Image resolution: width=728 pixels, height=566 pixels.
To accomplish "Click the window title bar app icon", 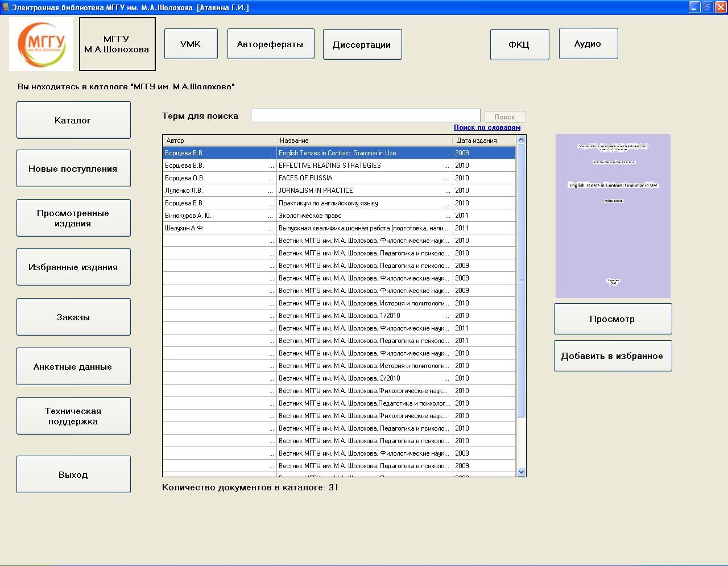I will click(6, 7).
